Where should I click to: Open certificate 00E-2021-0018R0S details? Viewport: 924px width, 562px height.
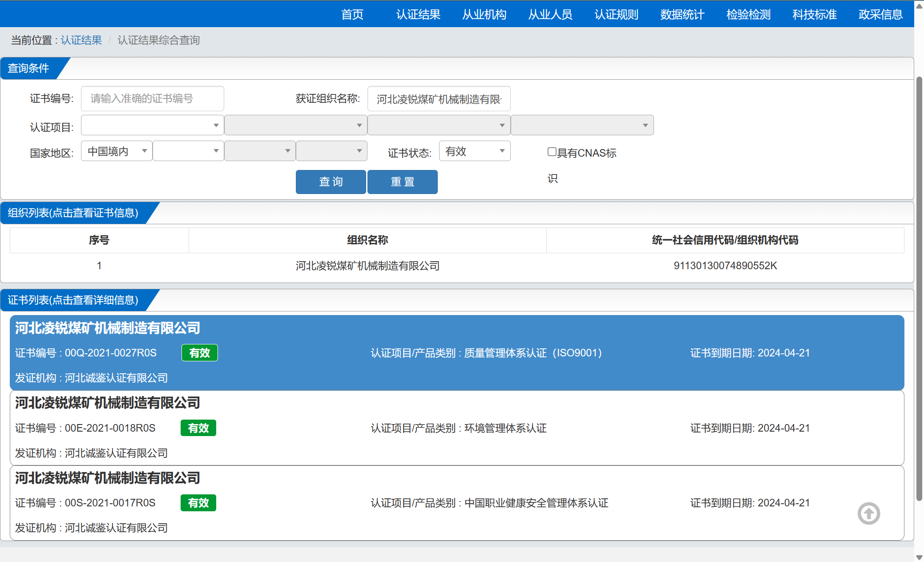457,428
